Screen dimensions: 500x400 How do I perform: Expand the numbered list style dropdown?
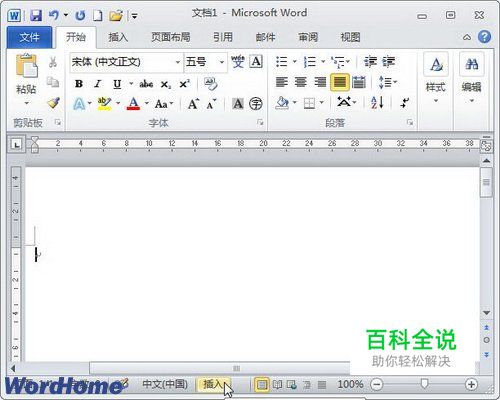pos(323,62)
